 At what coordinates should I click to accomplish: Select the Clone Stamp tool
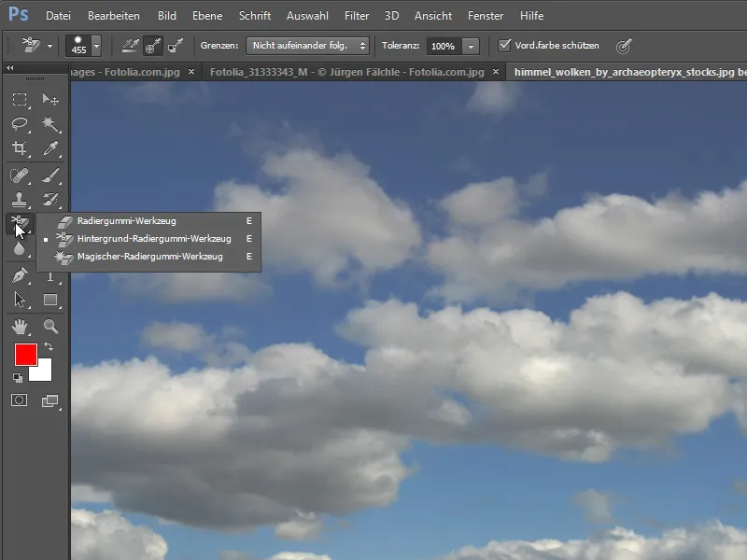point(20,200)
